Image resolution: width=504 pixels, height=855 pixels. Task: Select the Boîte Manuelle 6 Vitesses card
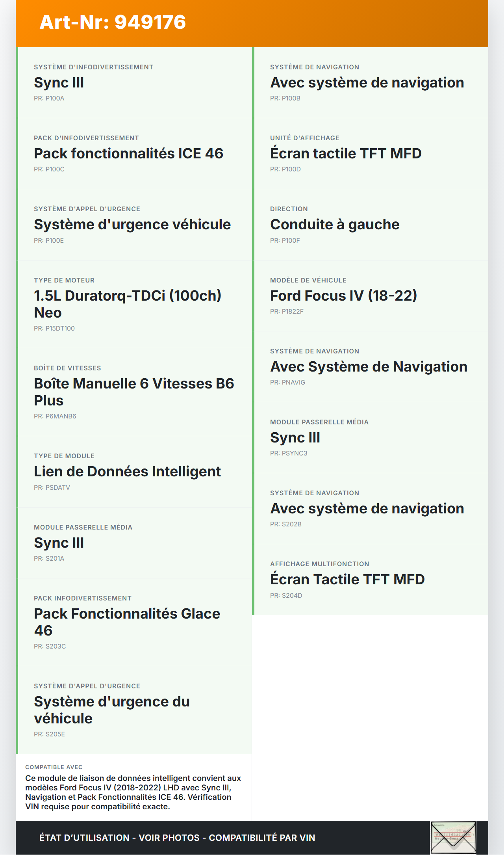pos(134,392)
